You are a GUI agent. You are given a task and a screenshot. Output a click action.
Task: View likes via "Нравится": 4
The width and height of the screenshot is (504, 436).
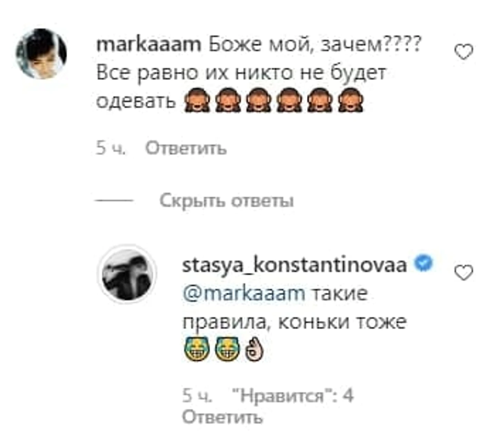(x=292, y=396)
